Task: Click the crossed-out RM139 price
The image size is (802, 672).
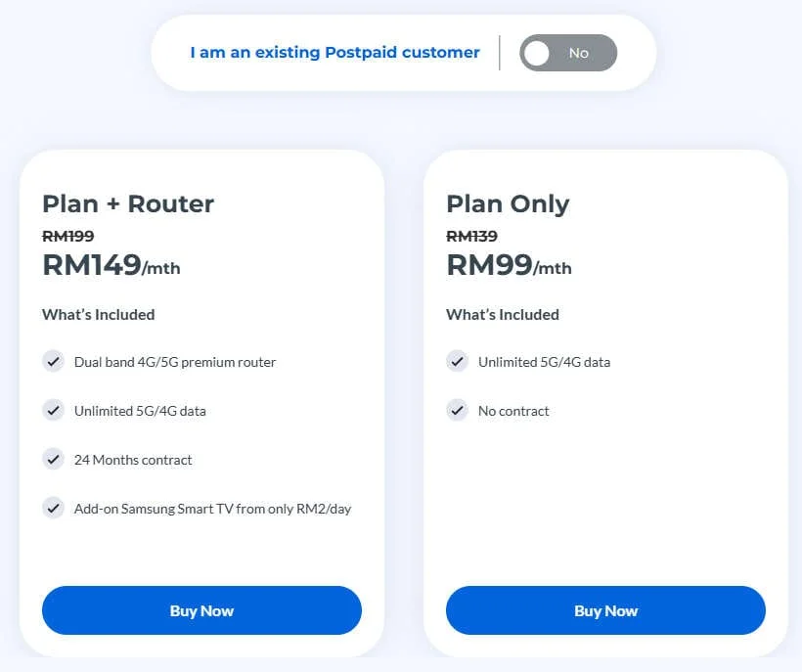Action: click(471, 236)
